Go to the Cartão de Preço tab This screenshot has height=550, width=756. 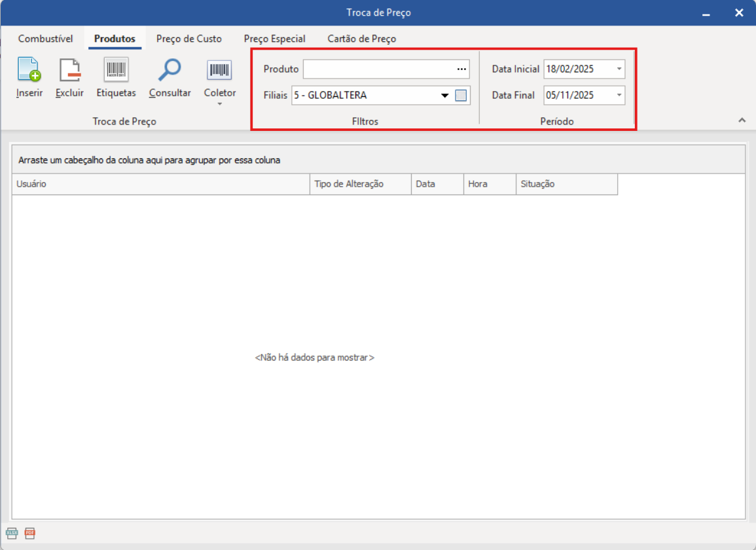point(361,39)
